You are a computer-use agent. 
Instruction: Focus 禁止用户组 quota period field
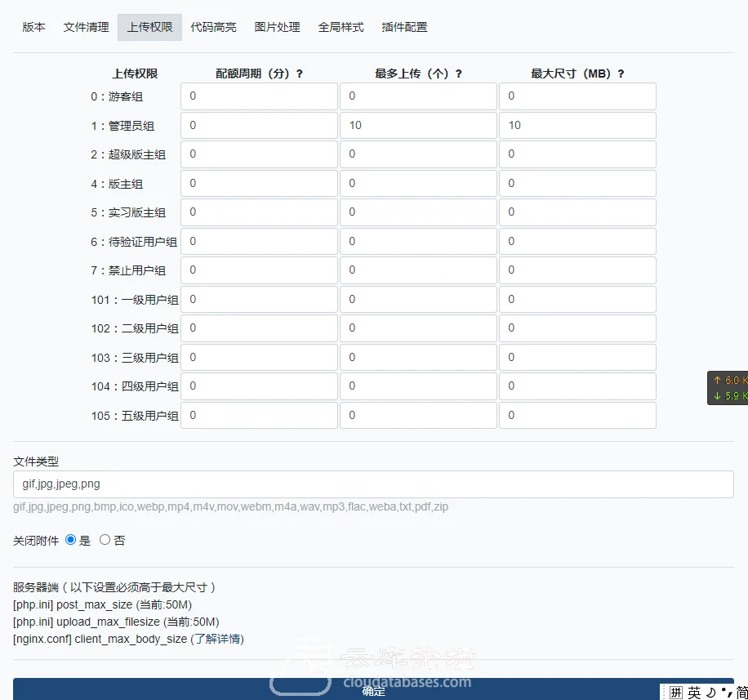coord(259,270)
